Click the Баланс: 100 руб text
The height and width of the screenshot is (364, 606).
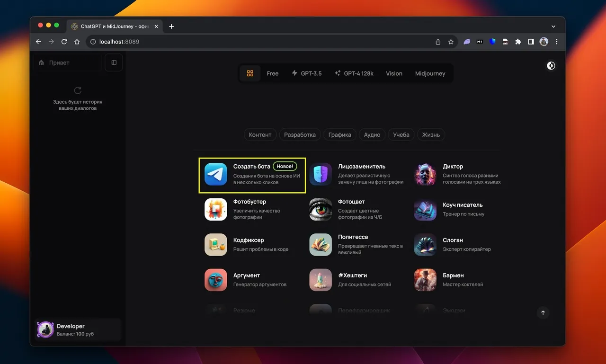pyautogui.click(x=75, y=334)
